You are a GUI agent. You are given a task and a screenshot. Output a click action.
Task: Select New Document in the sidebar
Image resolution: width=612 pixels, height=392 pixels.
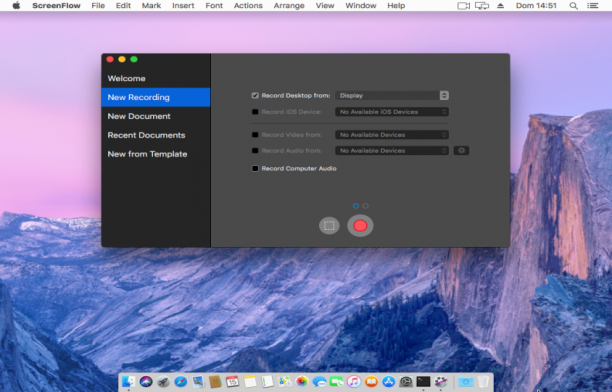[156, 116]
